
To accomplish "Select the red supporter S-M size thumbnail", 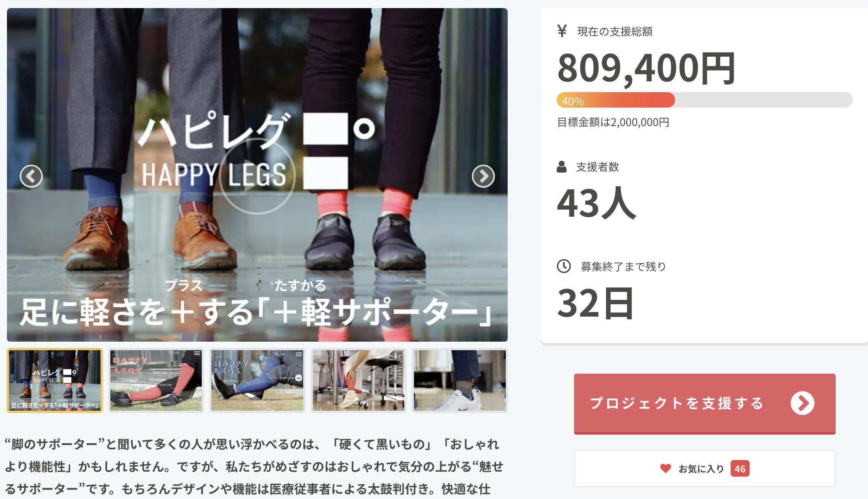I will tap(156, 380).
